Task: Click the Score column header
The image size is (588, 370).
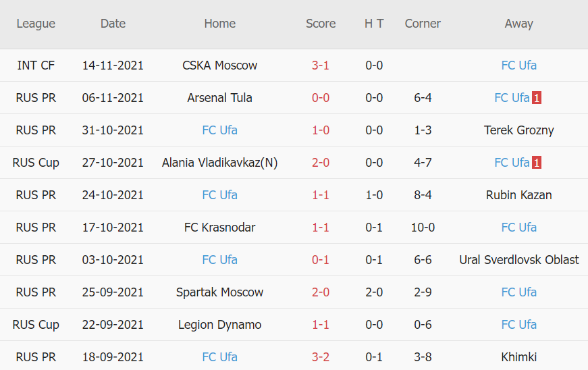Action: (x=321, y=24)
